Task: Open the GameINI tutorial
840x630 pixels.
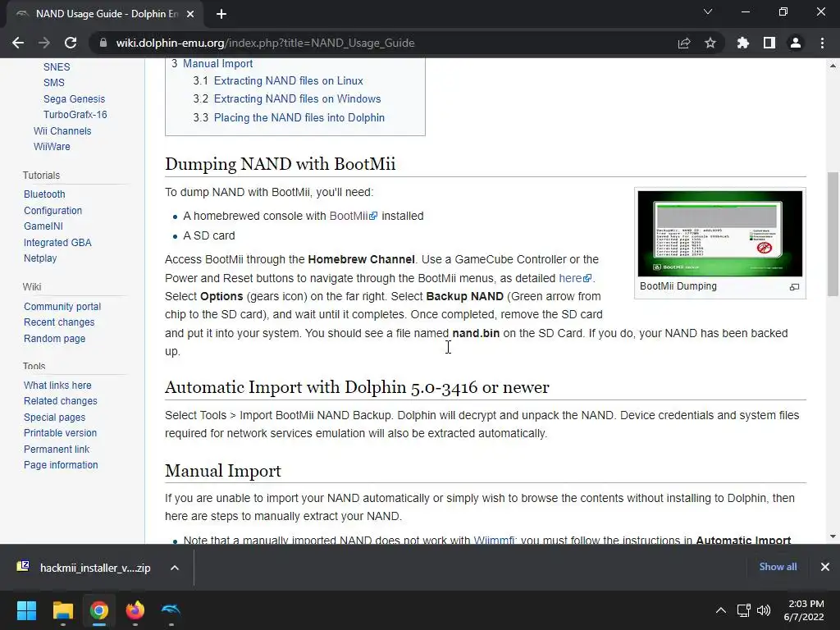Action: 43,226
